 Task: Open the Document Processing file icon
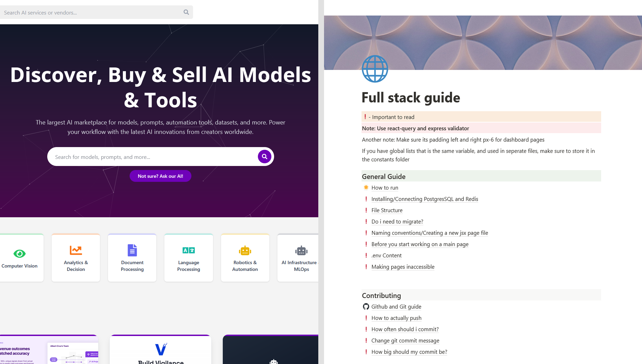(132, 250)
